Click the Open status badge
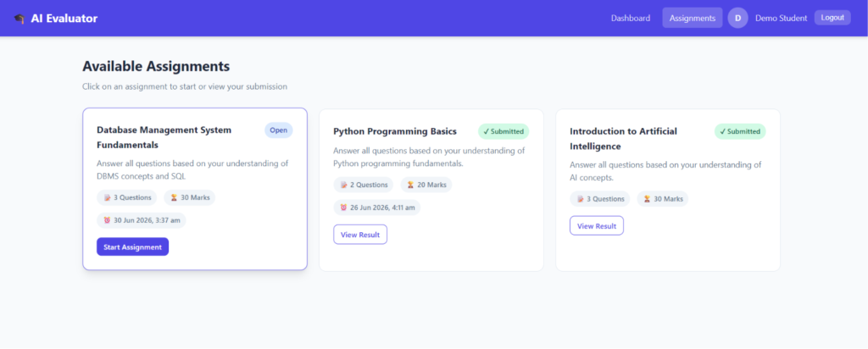 pos(278,130)
